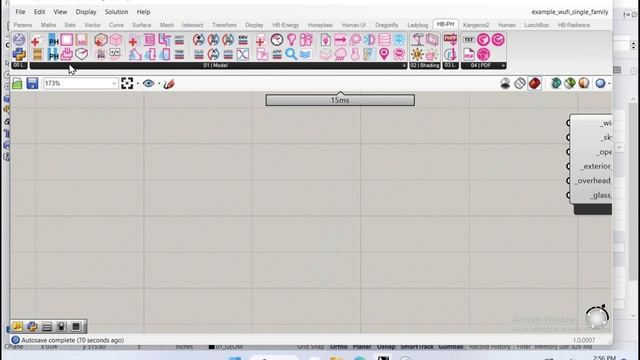The width and height of the screenshot is (640, 360).
Task: Click the Record History button in Rhino
Action: click(489, 347)
